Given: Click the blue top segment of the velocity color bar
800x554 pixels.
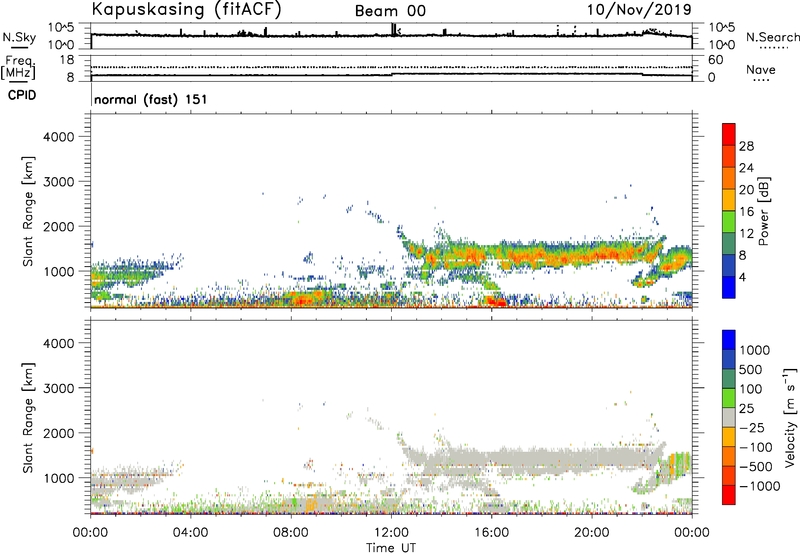Looking at the screenshot, I should pos(729,340).
